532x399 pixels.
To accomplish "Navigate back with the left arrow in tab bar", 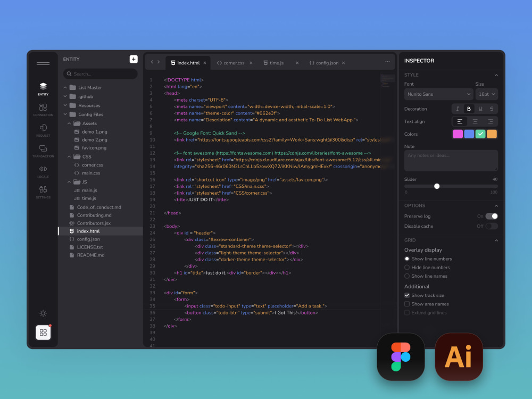I will coord(152,62).
